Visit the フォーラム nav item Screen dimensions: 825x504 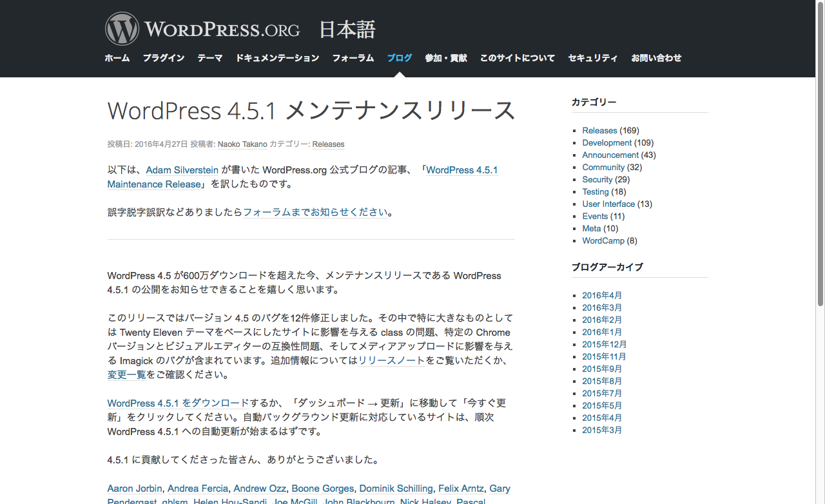coord(353,58)
